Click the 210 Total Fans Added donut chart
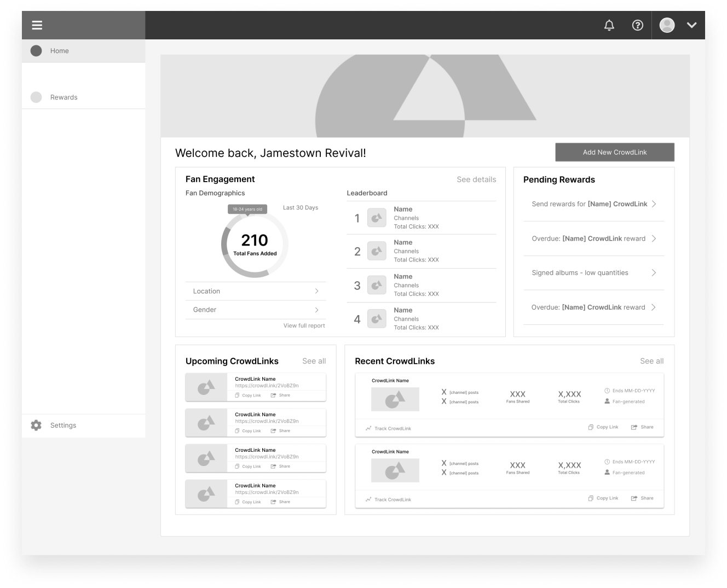The image size is (727, 588). coord(255,244)
